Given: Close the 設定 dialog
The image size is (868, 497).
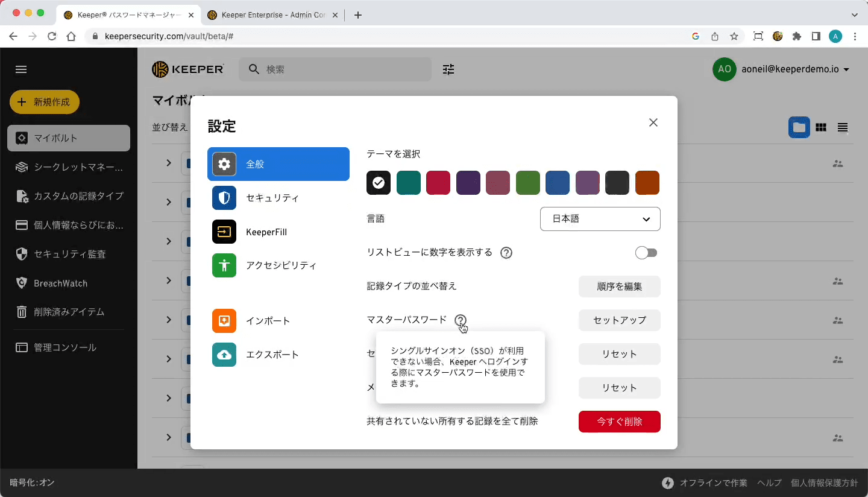Looking at the screenshot, I should click(653, 122).
